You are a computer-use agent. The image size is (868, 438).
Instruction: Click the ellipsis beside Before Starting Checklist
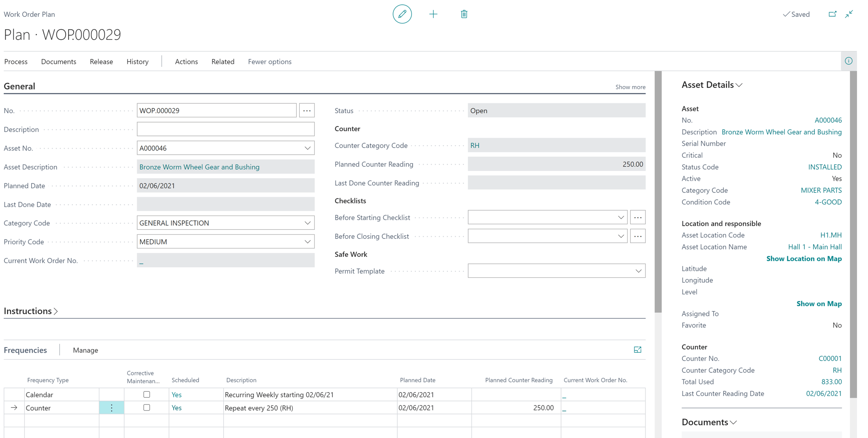pyautogui.click(x=638, y=217)
